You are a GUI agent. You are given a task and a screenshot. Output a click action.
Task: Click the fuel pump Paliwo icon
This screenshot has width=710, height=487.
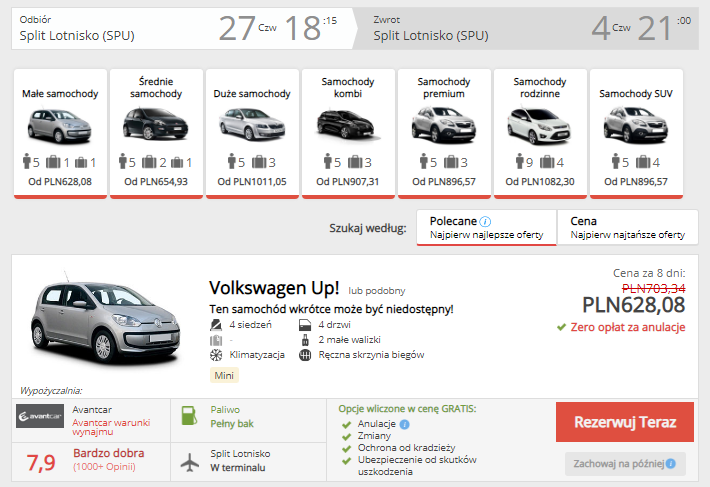tap(189, 415)
